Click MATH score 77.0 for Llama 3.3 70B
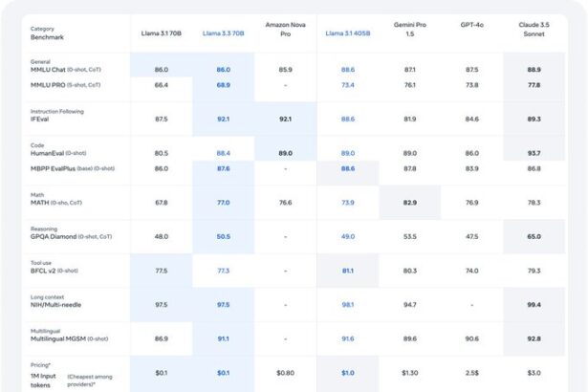This screenshot has width=588, height=392. pyautogui.click(x=223, y=203)
